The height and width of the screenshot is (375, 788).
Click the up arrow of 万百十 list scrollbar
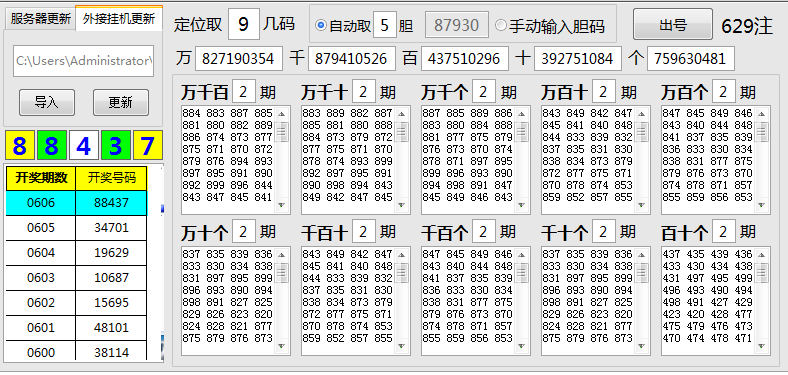pyautogui.click(x=641, y=114)
